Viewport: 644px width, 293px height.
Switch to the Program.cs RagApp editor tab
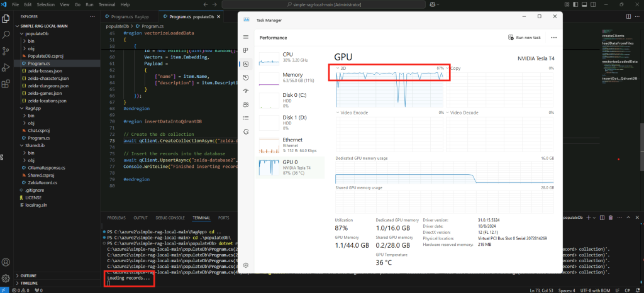(129, 17)
